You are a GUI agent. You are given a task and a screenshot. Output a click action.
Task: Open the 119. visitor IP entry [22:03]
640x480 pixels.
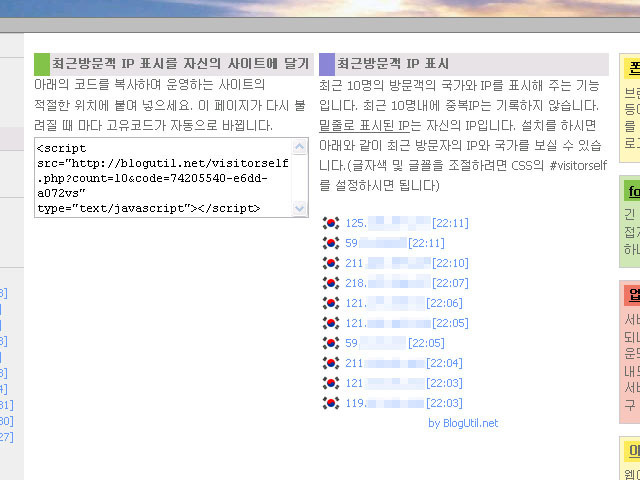pyautogui.click(x=404, y=403)
